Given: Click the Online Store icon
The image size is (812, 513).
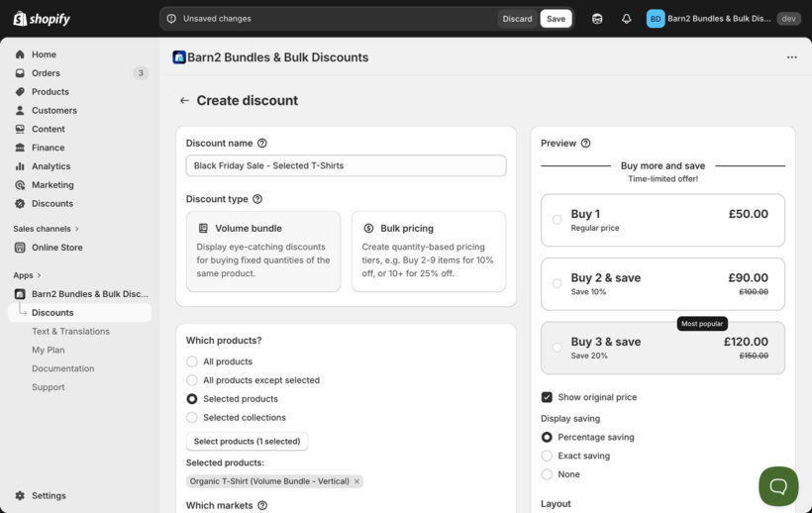Looking at the screenshot, I should click(20, 248).
